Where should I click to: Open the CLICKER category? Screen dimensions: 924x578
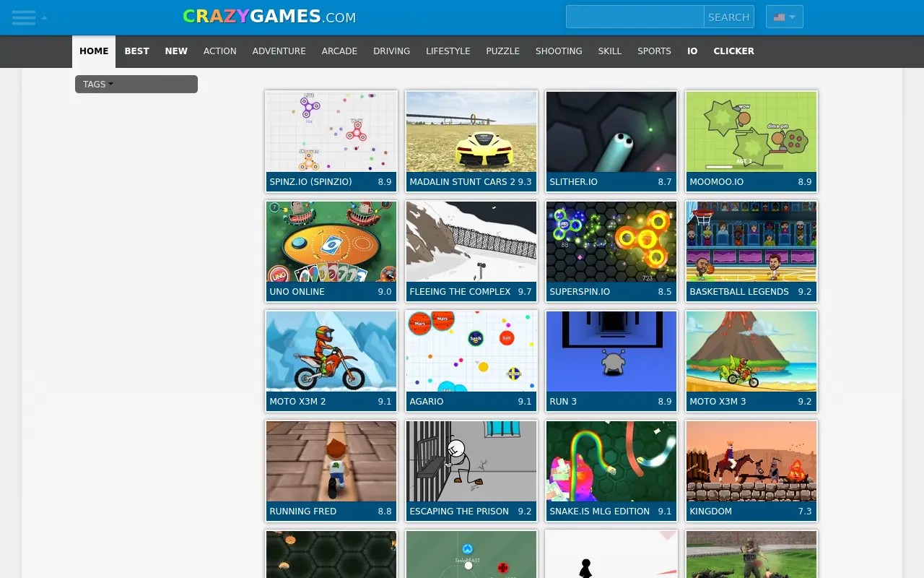733,51
